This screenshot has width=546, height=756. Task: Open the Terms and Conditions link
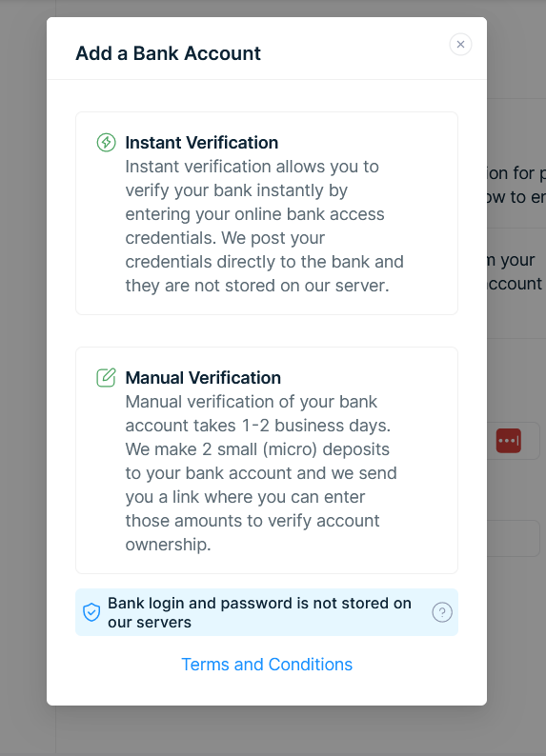tap(267, 665)
